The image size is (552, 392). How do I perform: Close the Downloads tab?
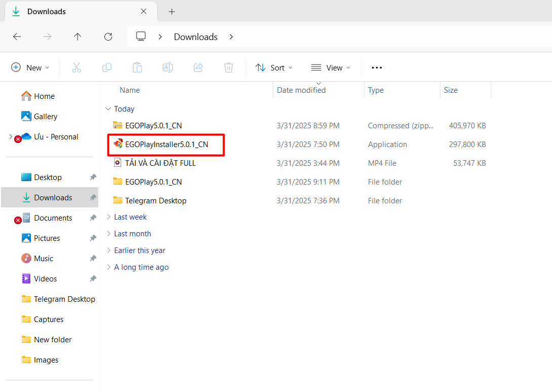(143, 11)
